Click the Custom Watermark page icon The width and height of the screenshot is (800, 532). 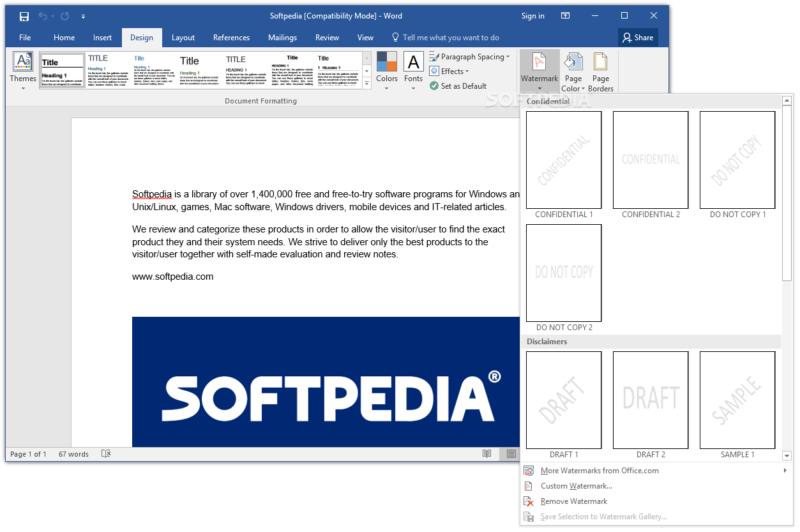point(528,486)
